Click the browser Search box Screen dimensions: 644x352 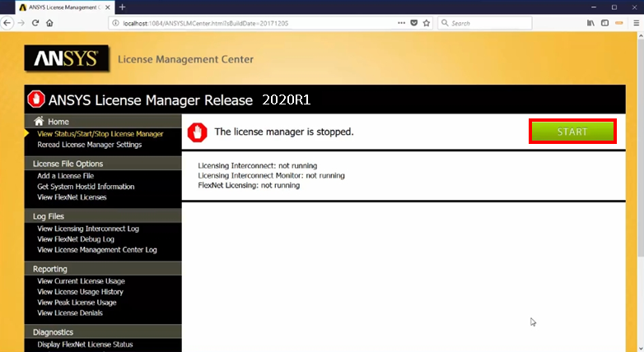pos(485,23)
